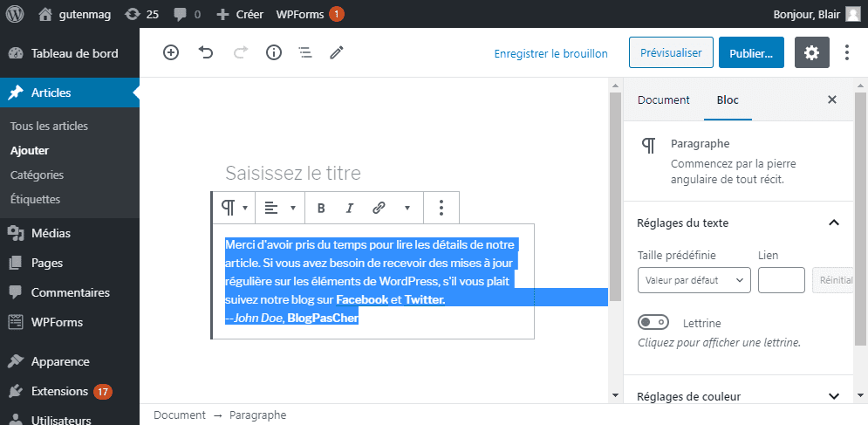
Task: Open the 25 pending updates icon
Action: tap(141, 15)
